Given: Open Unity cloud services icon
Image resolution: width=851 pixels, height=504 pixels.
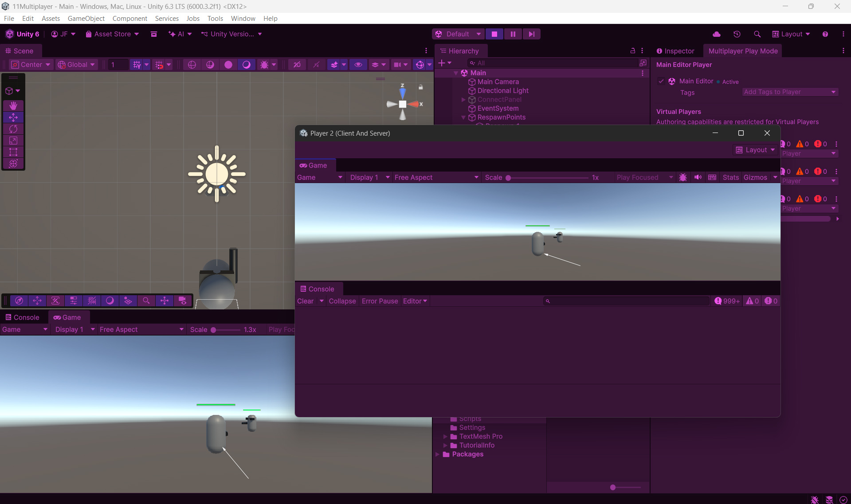Looking at the screenshot, I should coord(716,34).
